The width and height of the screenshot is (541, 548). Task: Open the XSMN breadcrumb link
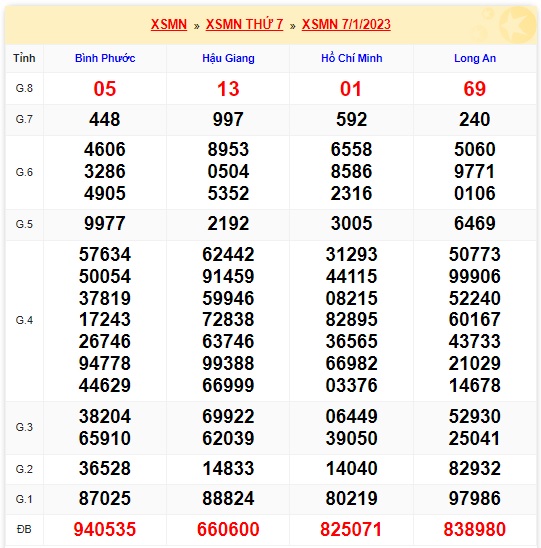click(x=169, y=24)
